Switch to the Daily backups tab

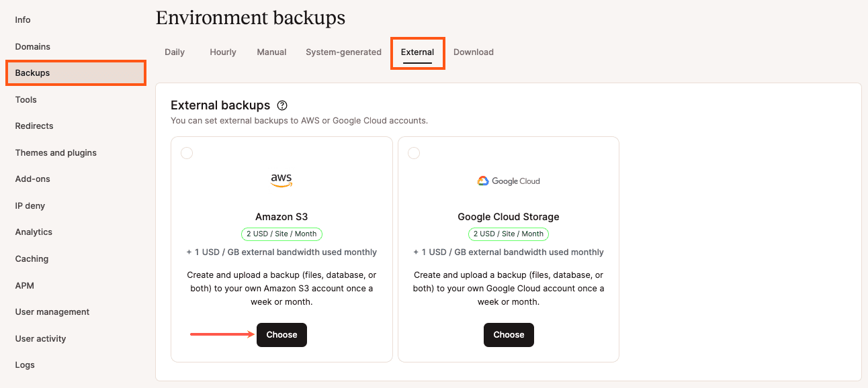tap(175, 52)
